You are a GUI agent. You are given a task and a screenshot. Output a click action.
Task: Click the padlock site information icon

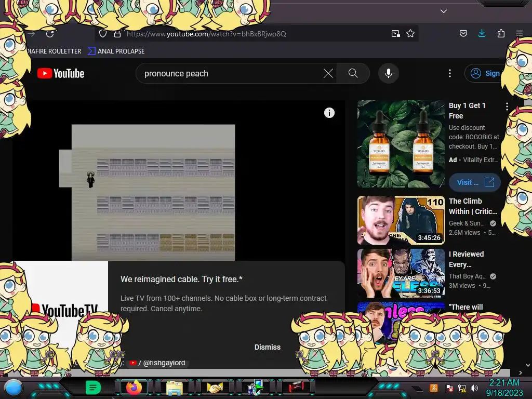point(117,34)
